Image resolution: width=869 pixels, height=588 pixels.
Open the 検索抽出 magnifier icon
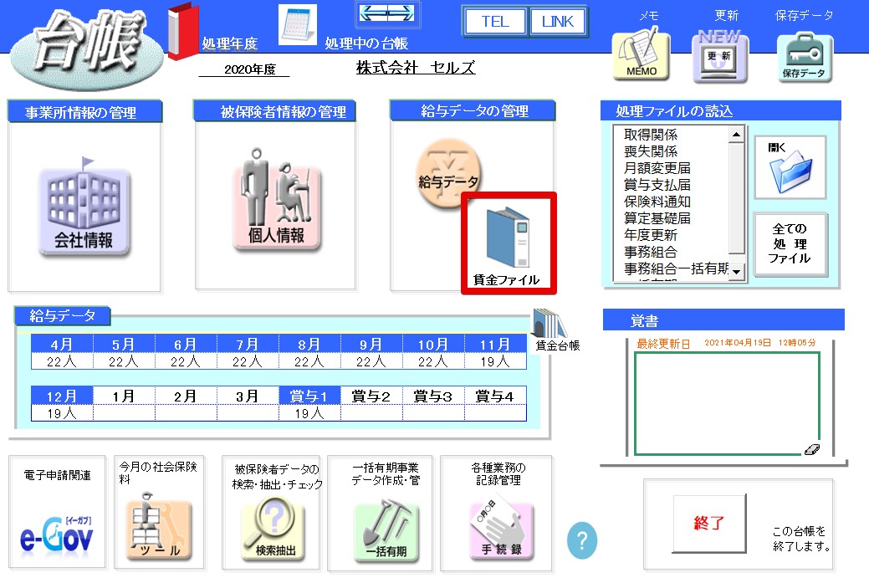pyautogui.click(x=273, y=530)
